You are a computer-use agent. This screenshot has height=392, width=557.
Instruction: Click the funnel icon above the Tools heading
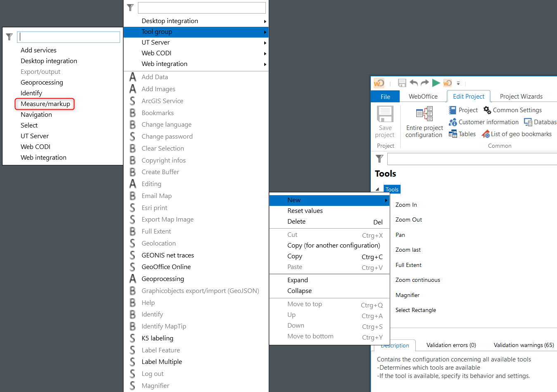[x=379, y=158]
